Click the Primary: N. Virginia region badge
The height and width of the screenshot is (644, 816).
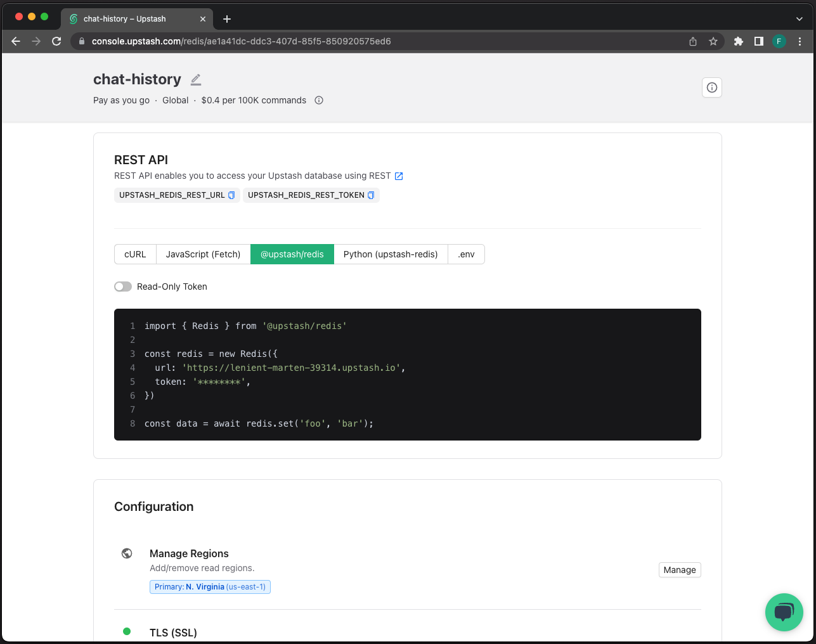point(210,586)
